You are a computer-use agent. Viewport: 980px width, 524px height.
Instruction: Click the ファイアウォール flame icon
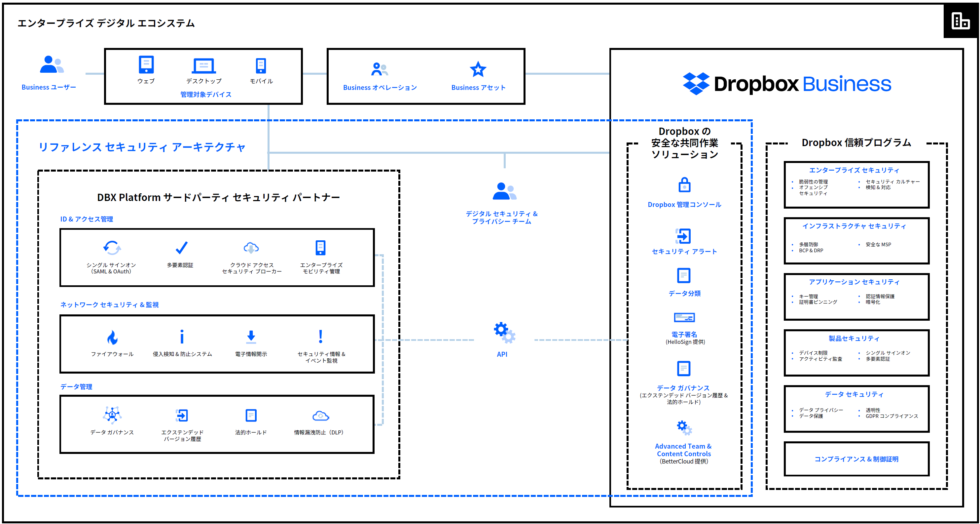112,337
